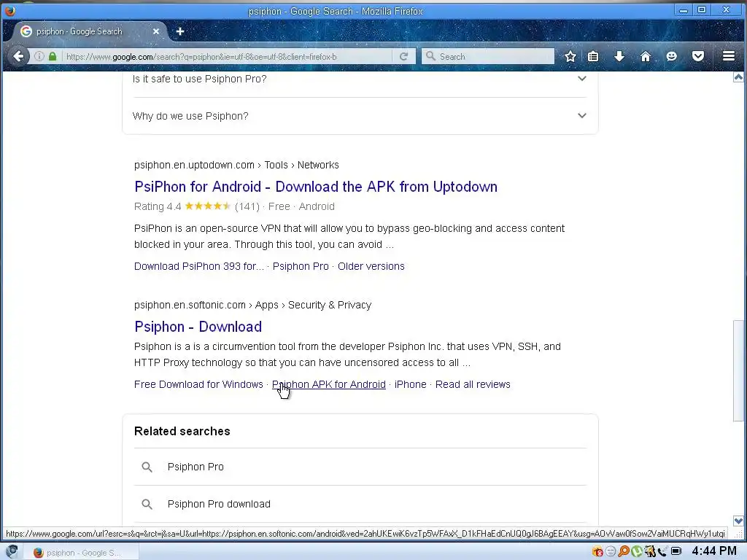Click the orange magnifier tray icon
This screenshot has width=747, height=560.
[623, 552]
